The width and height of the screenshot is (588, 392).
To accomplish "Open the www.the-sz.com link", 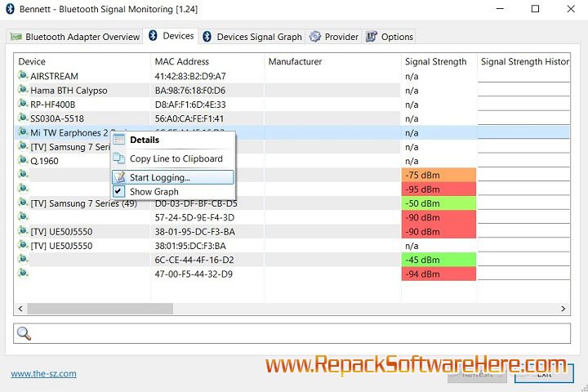I will 43,373.
